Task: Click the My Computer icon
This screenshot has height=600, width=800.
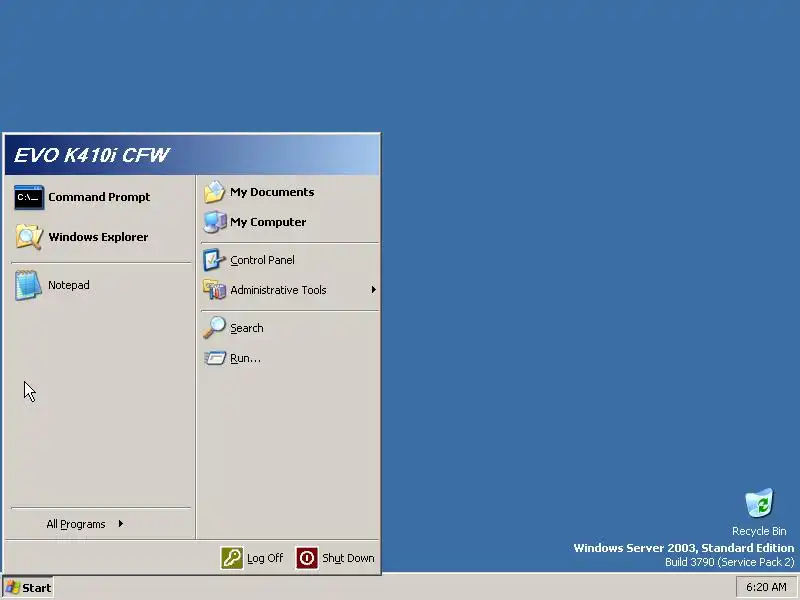Action: coord(214,222)
